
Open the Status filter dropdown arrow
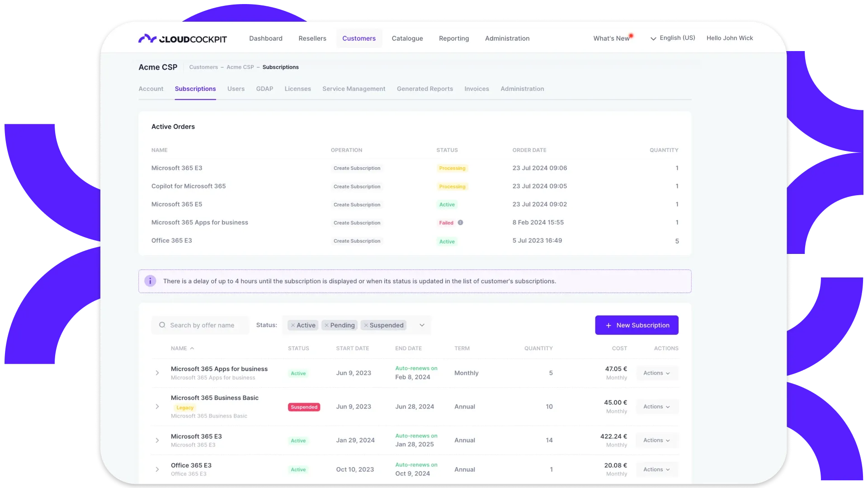[x=422, y=325]
